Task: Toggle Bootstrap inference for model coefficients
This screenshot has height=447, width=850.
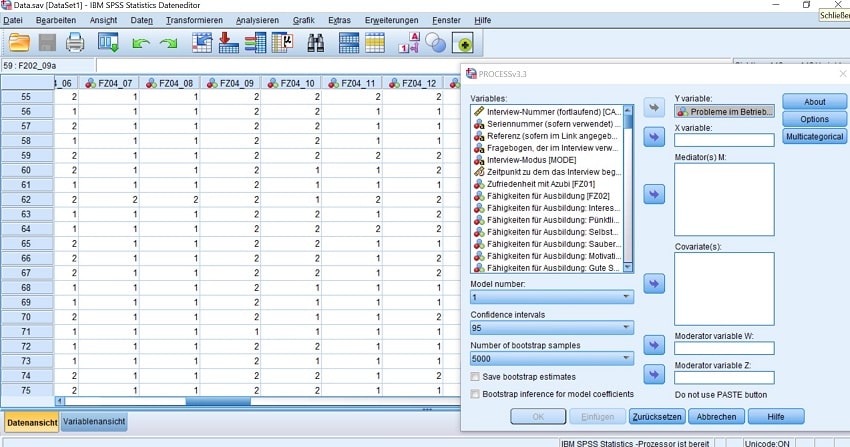Action: (x=476, y=394)
